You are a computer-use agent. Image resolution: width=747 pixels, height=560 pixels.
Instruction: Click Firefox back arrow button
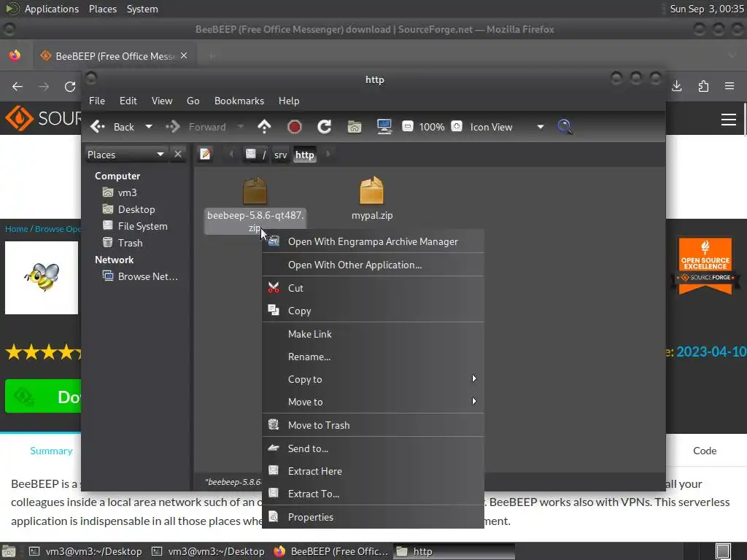click(x=18, y=87)
